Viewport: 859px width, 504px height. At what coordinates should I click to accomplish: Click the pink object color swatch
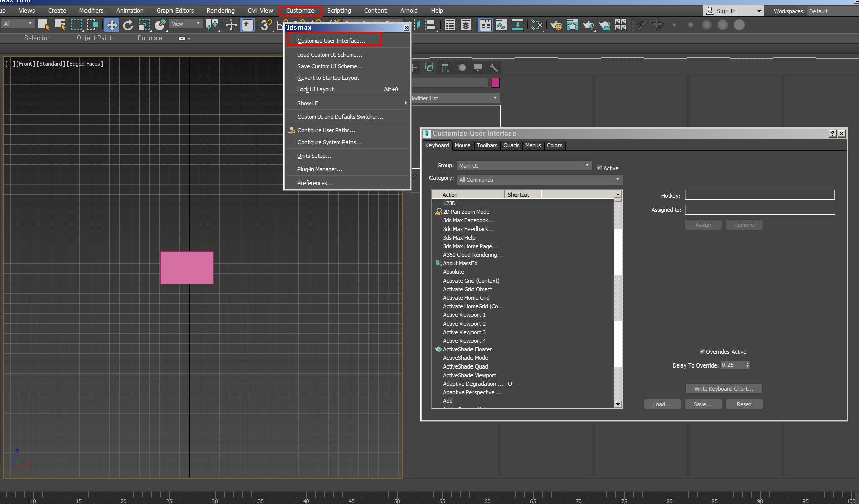(495, 83)
